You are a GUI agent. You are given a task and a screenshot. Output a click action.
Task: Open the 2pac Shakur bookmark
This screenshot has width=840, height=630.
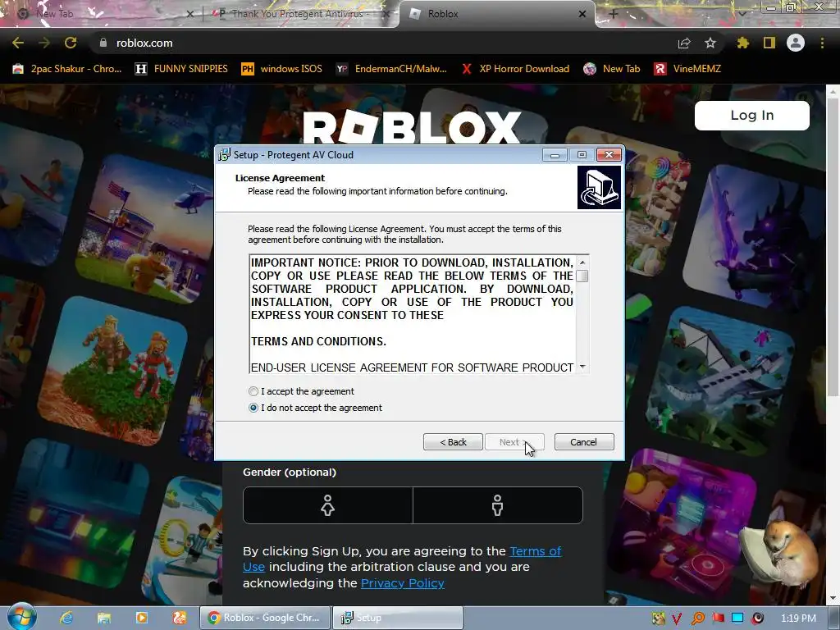tap(67, 69)
